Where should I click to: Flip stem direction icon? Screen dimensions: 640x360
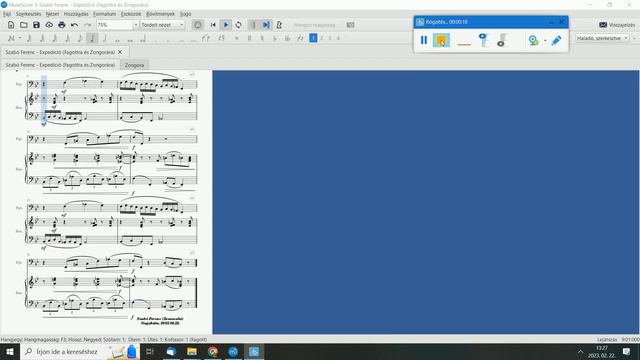click(x=300, y=38)
